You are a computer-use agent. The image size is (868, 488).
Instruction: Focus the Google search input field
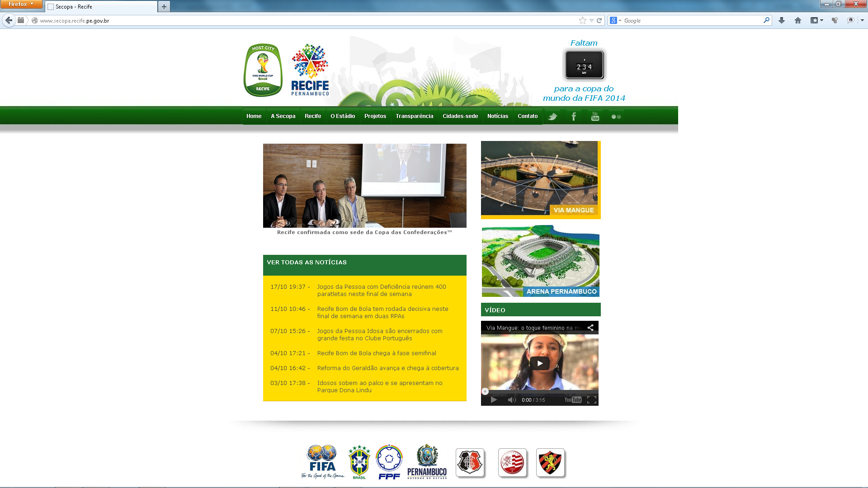[692, 20]
